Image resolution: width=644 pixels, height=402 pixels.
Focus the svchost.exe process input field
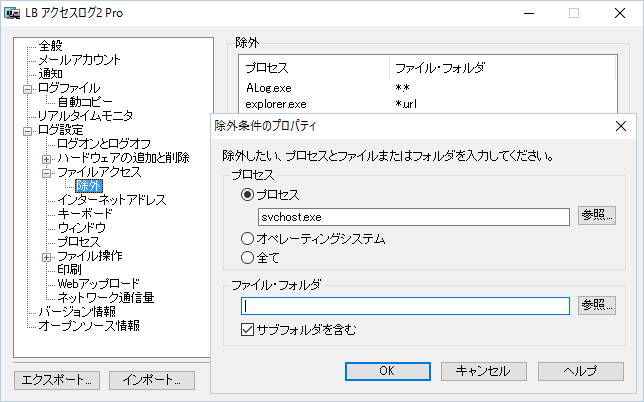[x=414, y=217]
